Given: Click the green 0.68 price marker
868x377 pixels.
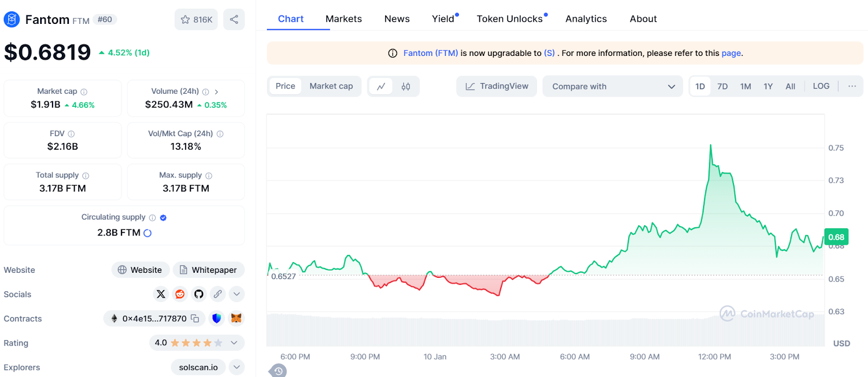Looking at the screenshot, I should 836,237.
